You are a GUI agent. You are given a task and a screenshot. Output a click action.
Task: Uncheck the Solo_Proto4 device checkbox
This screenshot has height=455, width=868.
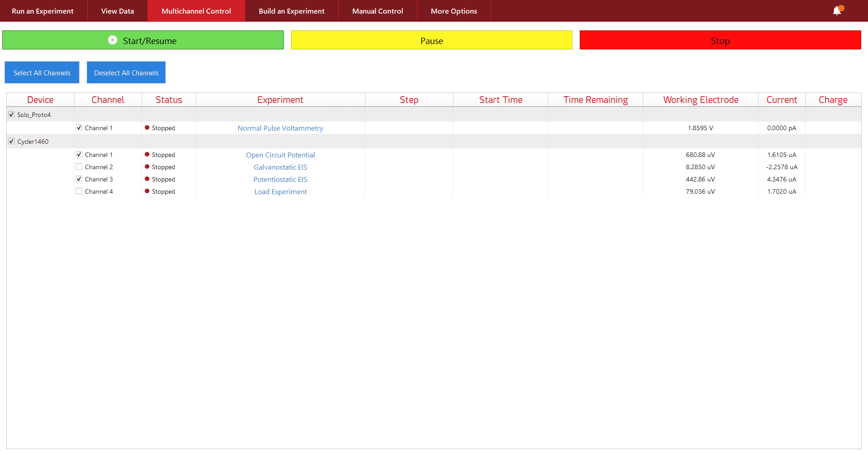(x=11, y=115)
